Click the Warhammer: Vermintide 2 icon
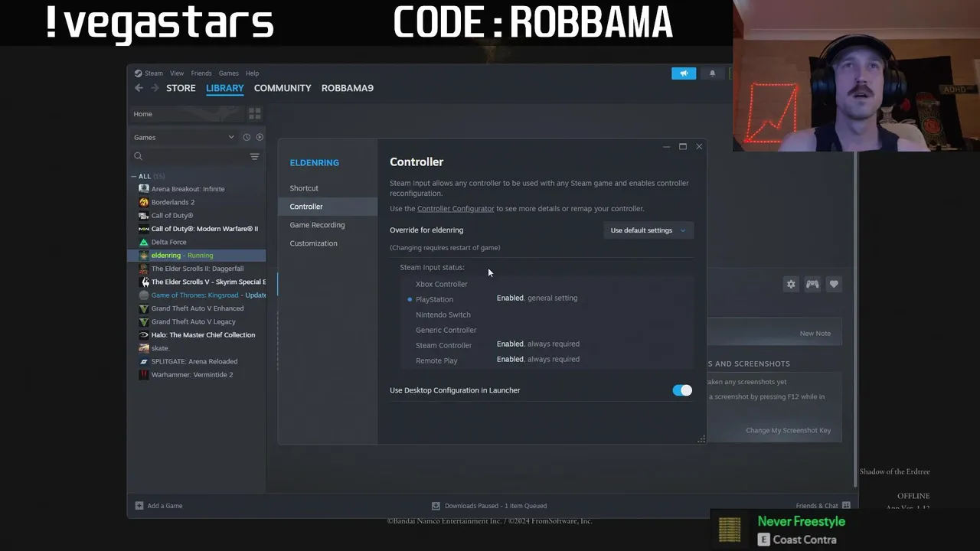980x551 pixels. 144,375
